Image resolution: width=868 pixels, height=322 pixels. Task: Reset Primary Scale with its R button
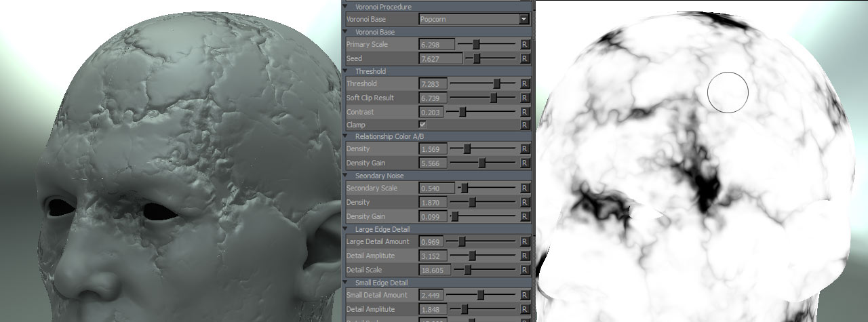524,44
